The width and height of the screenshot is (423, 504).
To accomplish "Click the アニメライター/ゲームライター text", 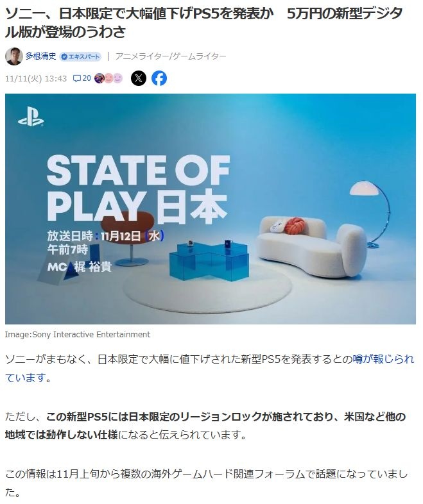I will (171, 56).
